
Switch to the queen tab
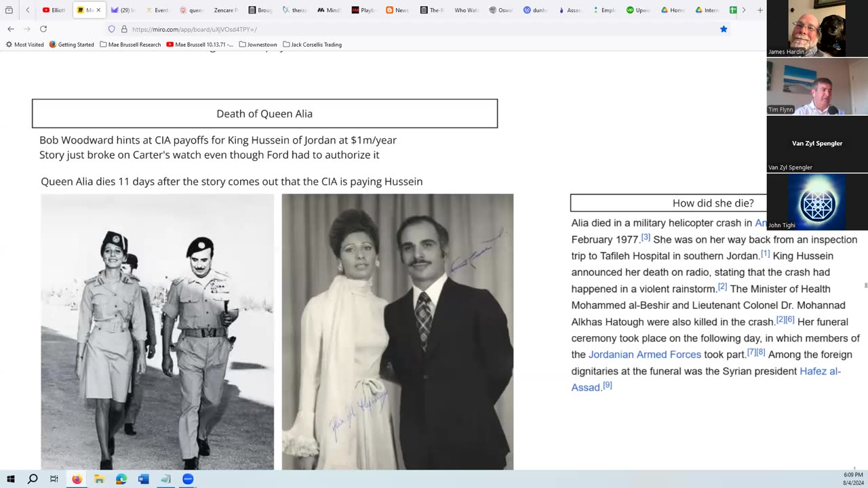192,10
